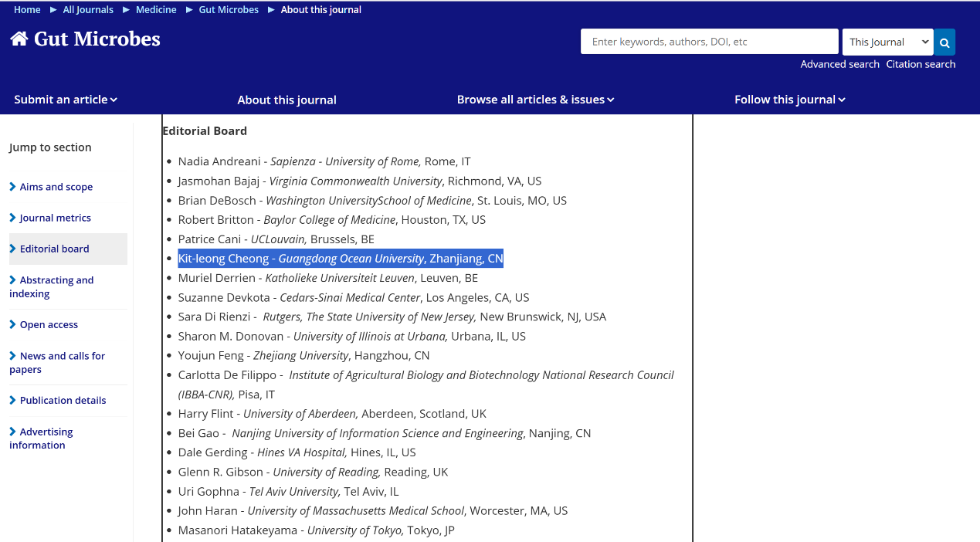
Task: Click the chevron icon beside Abstracting and indexing
Action: click(12, 280)
